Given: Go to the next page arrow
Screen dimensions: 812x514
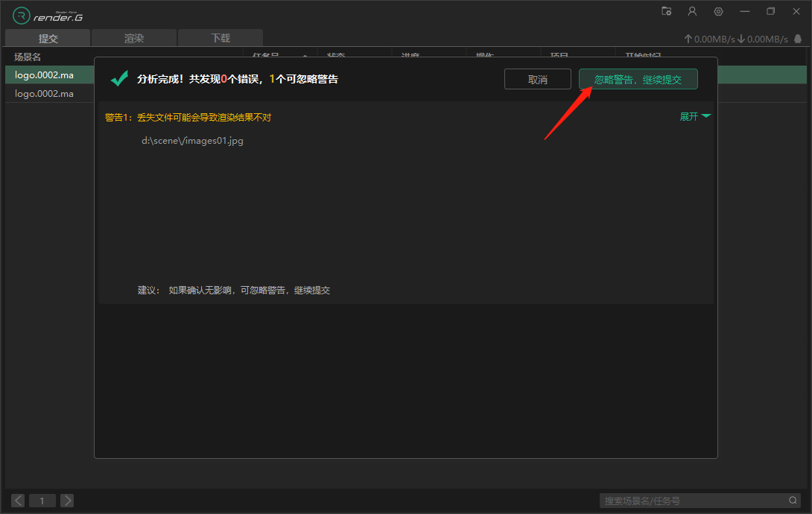Looking at the screenshot, I should click(x=66, y=501).
